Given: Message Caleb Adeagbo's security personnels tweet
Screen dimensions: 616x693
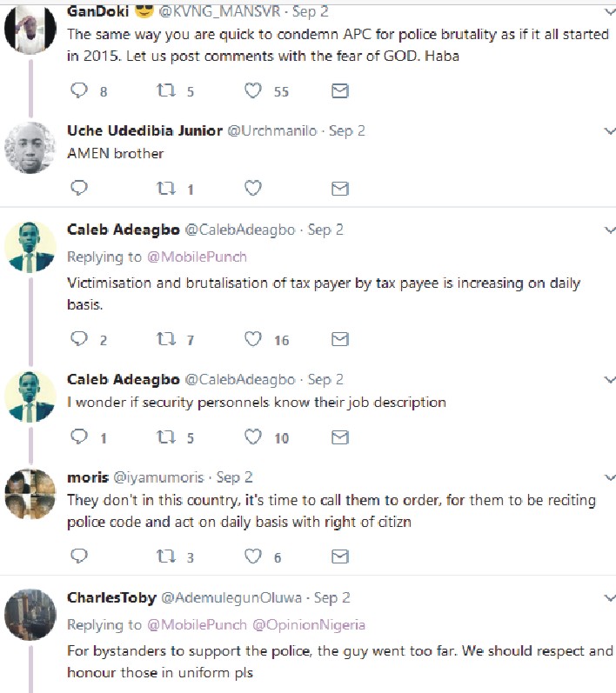Looking at the screenshot, I should 340,437.
